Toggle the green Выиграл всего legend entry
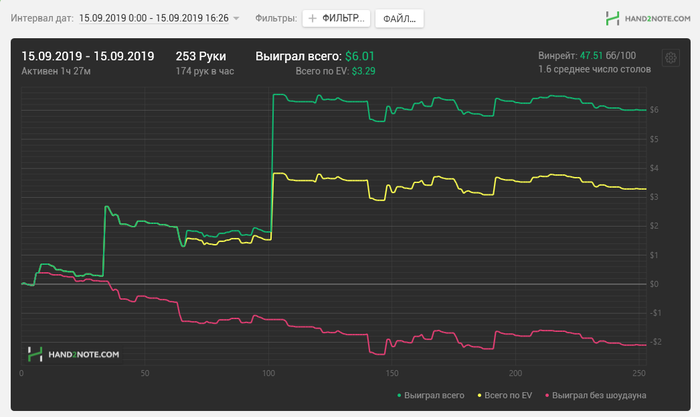The width and height of the screenshot is (700, 417). click(430, 395)
